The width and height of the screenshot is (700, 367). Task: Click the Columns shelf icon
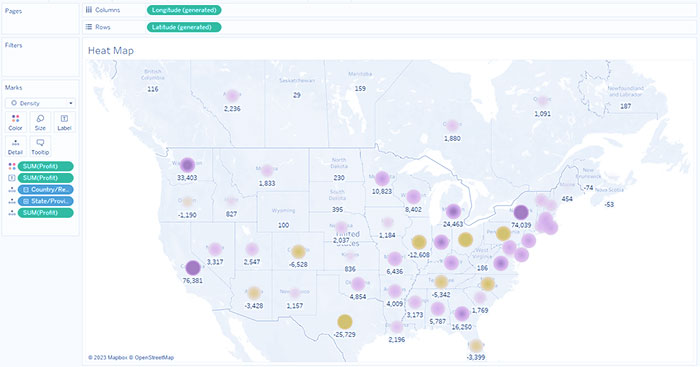[x=89, y=10]
